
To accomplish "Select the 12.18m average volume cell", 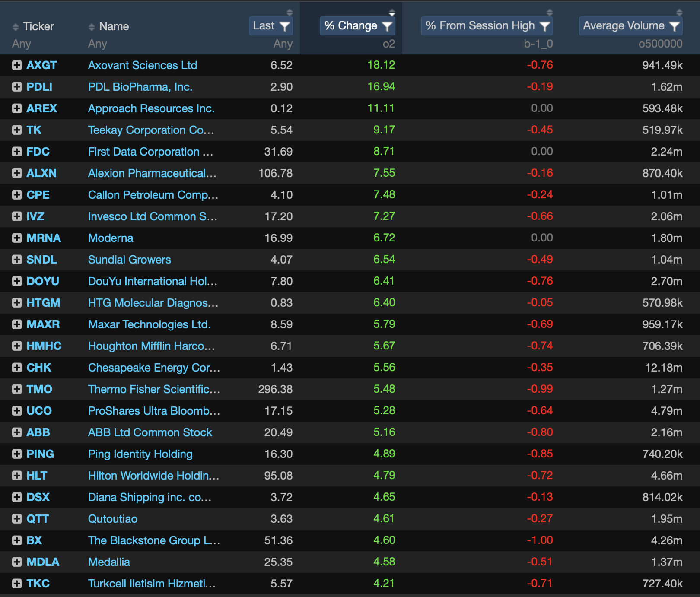I will click(664, 368).
